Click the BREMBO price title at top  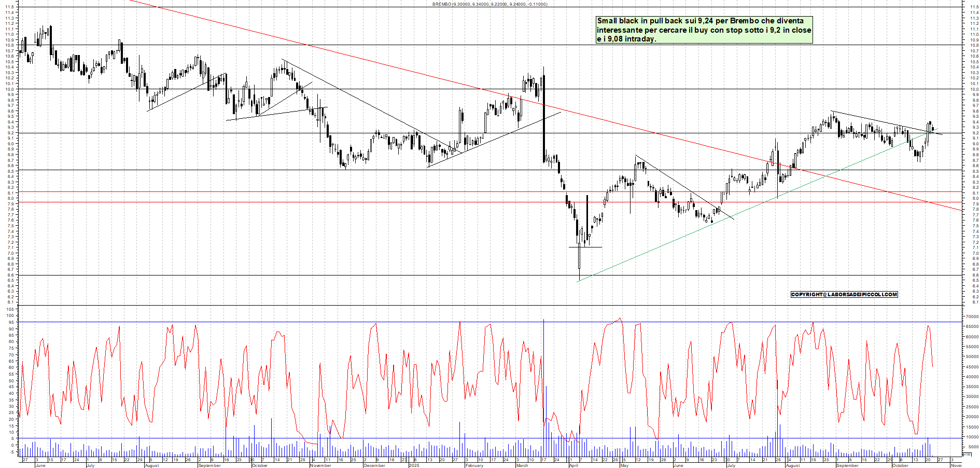tap(489, 4)
